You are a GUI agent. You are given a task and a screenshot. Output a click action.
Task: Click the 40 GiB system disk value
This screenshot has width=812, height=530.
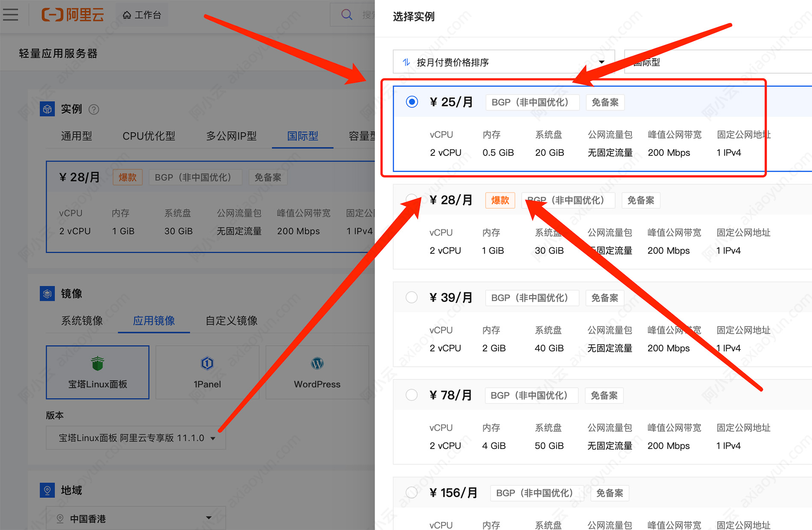click(549, 348)
